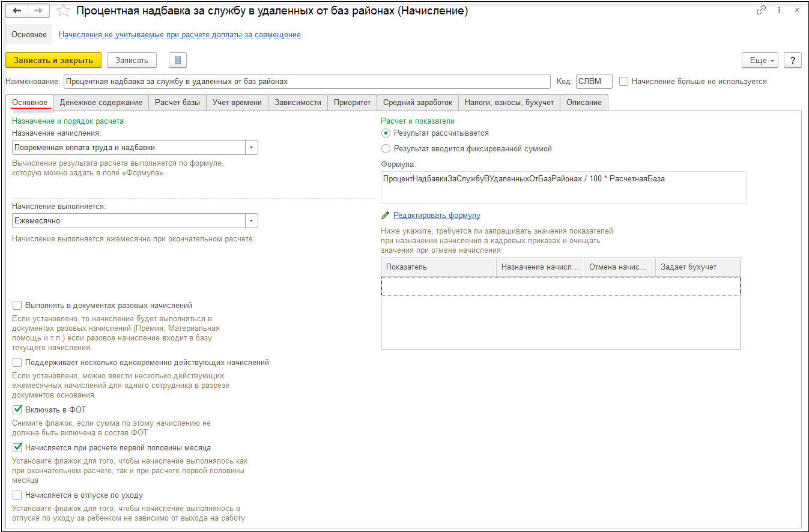Select Результат рассчитывается radio button
Image resolution: width=809 pixels, height=532 pixels.
[x=386, y=133]
